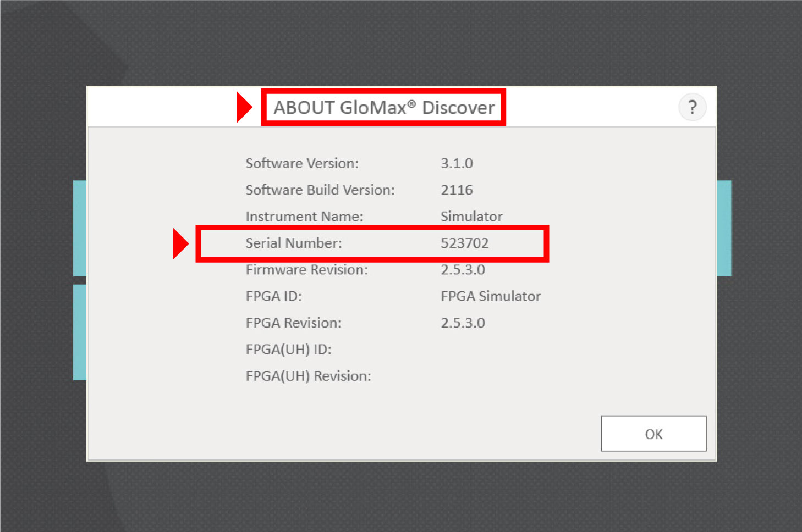Click the Instrument Name label
Screen dimensions: 802x532
[x=304, y=217]
